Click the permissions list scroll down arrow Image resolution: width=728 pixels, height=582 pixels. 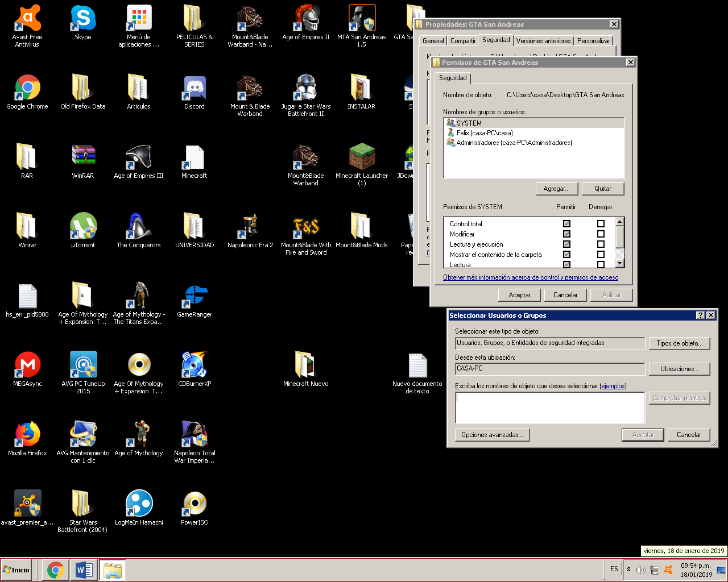(x=620, y=263)
